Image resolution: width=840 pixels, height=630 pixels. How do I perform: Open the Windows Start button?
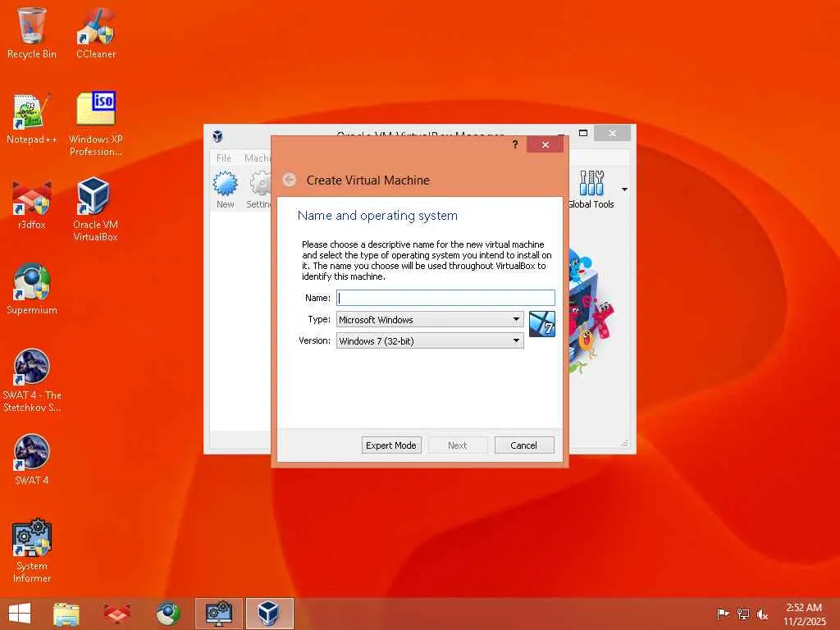click(x=20, y=614)
